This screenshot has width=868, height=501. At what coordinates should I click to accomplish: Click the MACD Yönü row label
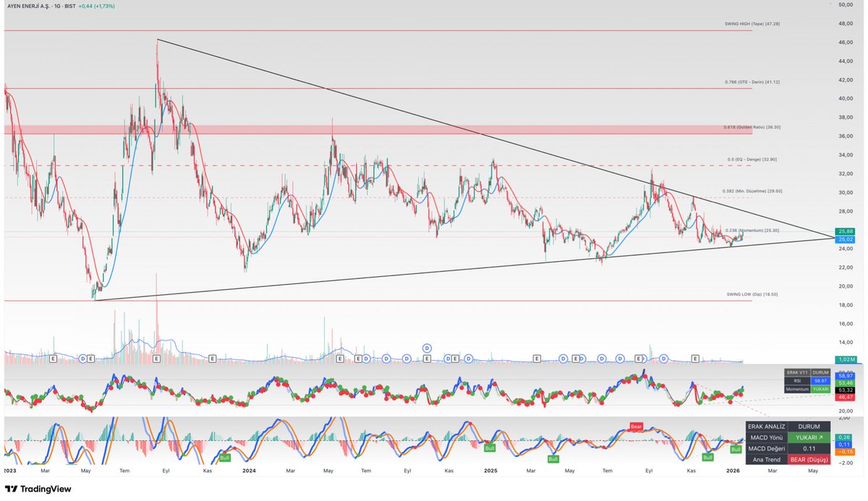(766, 437)
